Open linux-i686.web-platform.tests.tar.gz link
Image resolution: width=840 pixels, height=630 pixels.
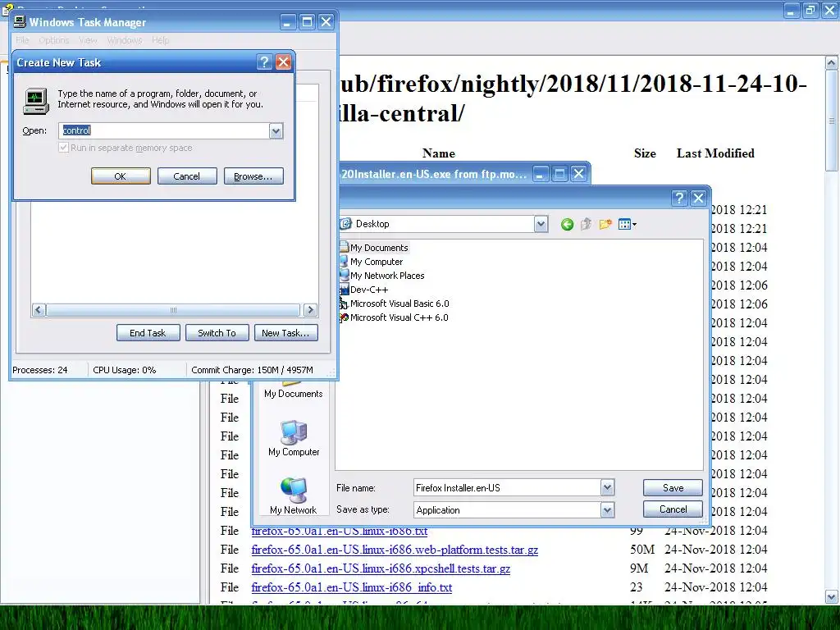point(395,550)
